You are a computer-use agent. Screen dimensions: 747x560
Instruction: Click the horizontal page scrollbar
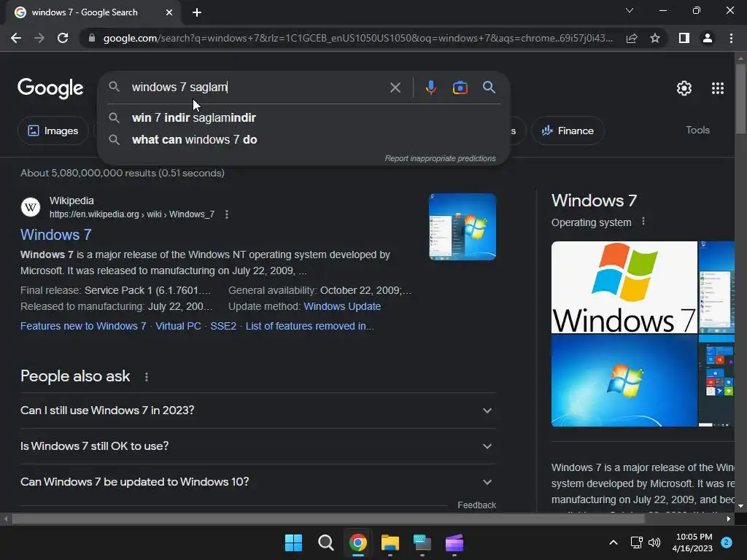click(328, 518)
